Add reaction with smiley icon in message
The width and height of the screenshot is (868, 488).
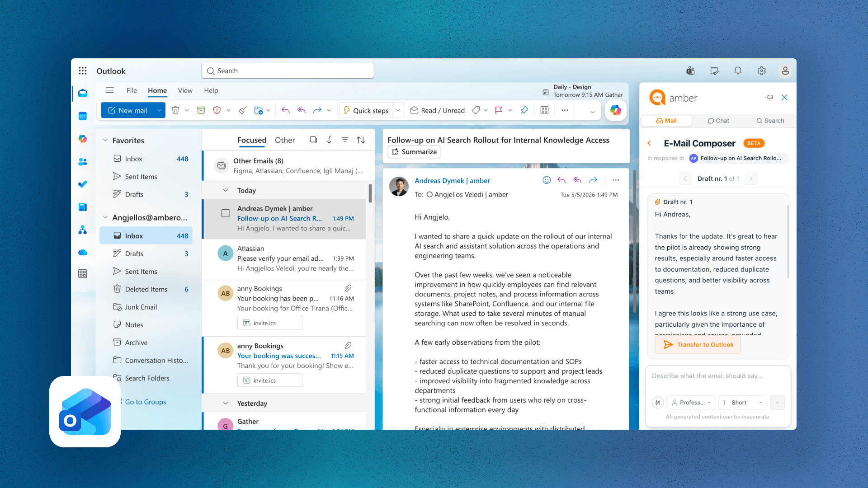click(547, 180)
